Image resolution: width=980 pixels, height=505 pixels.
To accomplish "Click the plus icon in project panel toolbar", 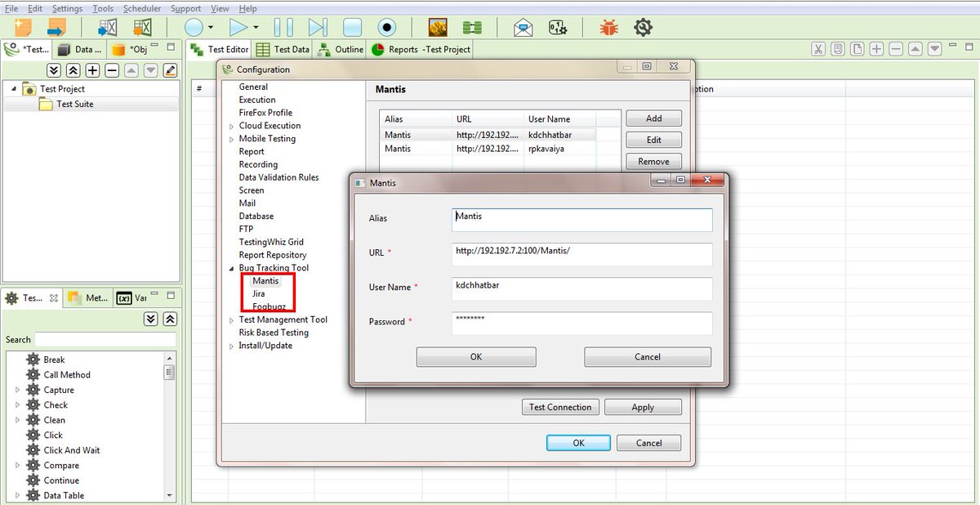I will tap(93, 70).
